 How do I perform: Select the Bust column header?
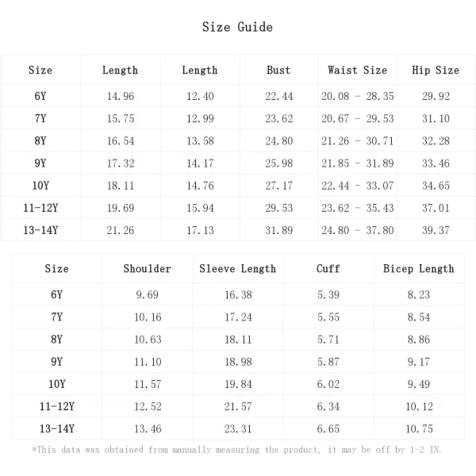[278, 70]
